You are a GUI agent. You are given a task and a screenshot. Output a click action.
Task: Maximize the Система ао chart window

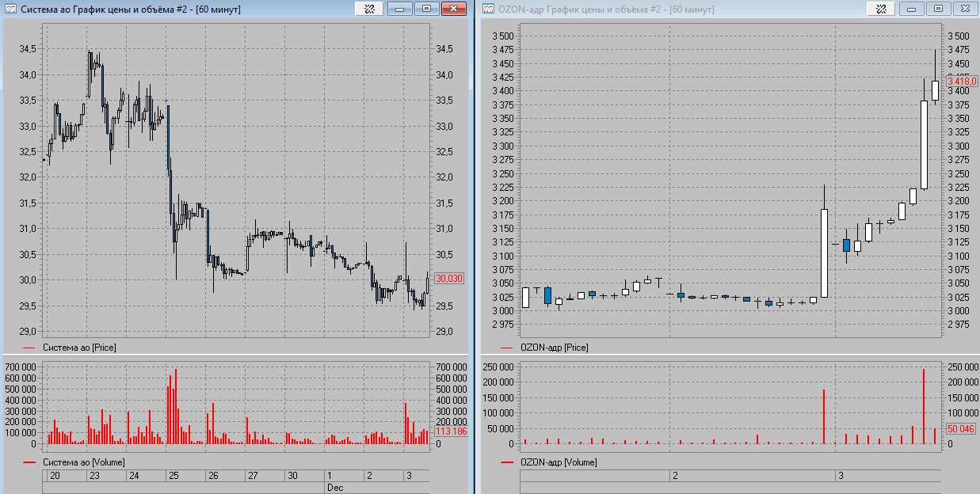coord(425,9)
